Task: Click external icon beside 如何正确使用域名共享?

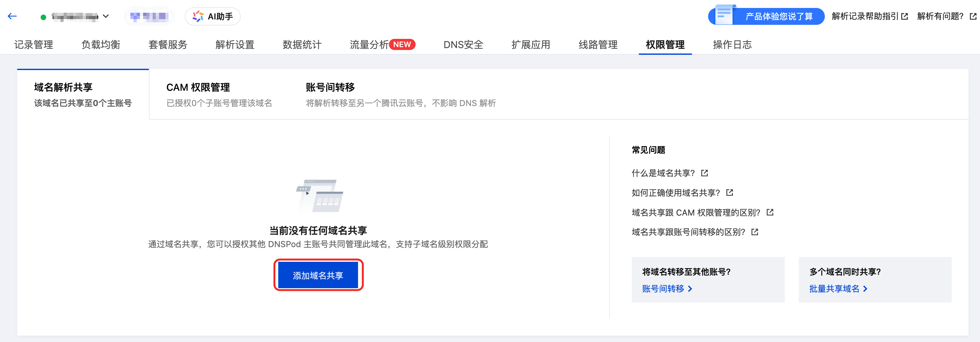Action: (x=729, y=192)
